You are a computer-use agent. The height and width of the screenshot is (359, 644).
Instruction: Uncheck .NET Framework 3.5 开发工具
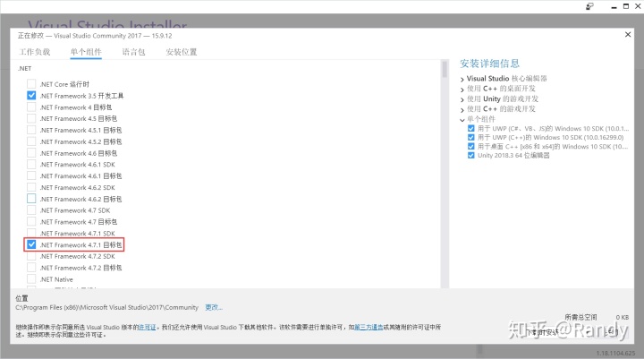(31, 96)
